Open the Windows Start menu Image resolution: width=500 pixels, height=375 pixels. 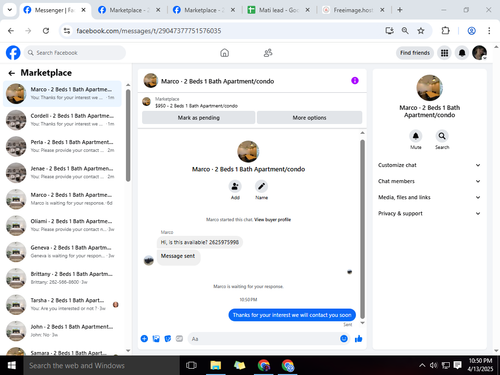point(12,365)
